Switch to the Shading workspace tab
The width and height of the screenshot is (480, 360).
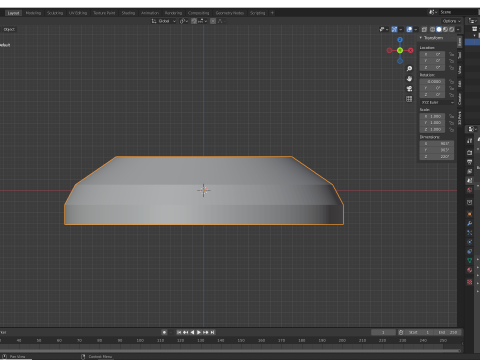pos(128,13)
